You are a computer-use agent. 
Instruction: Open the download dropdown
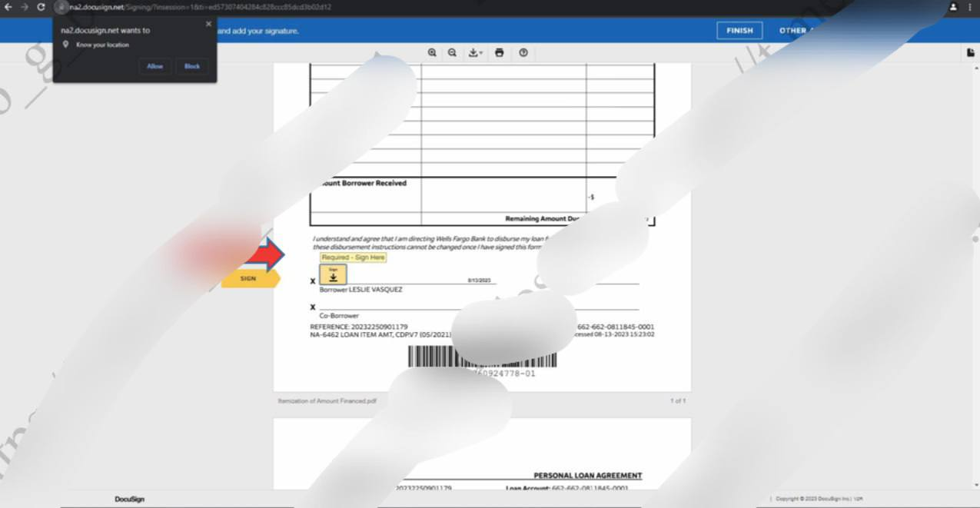pyautogui.click(x=476, y=52)
